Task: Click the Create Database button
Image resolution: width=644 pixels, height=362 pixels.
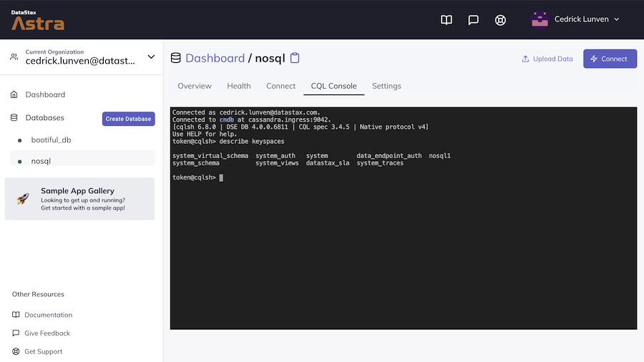Action: click(129, 119)
